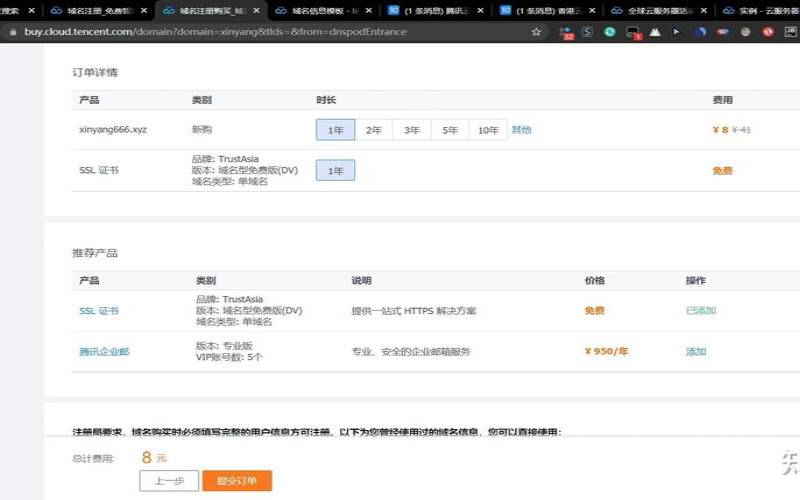Click the 订单详情 heading
Screen dimensions: 800x500
(x=95, y=72)
